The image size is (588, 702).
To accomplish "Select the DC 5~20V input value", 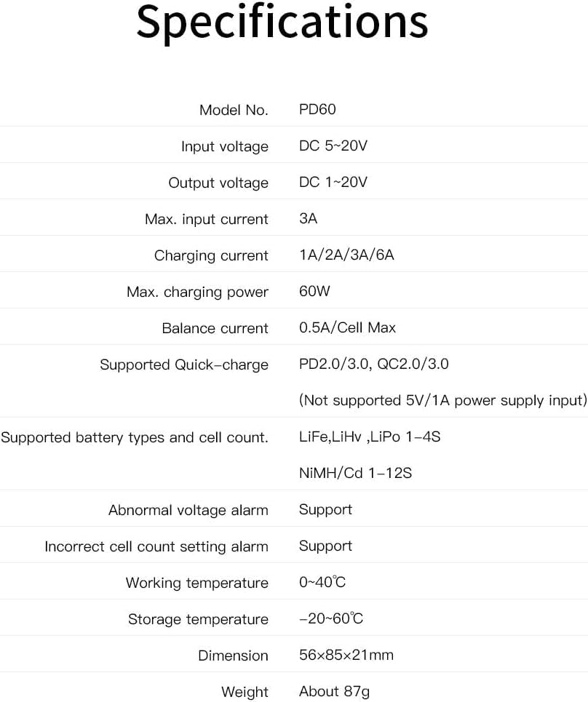I will coord(333,145).
